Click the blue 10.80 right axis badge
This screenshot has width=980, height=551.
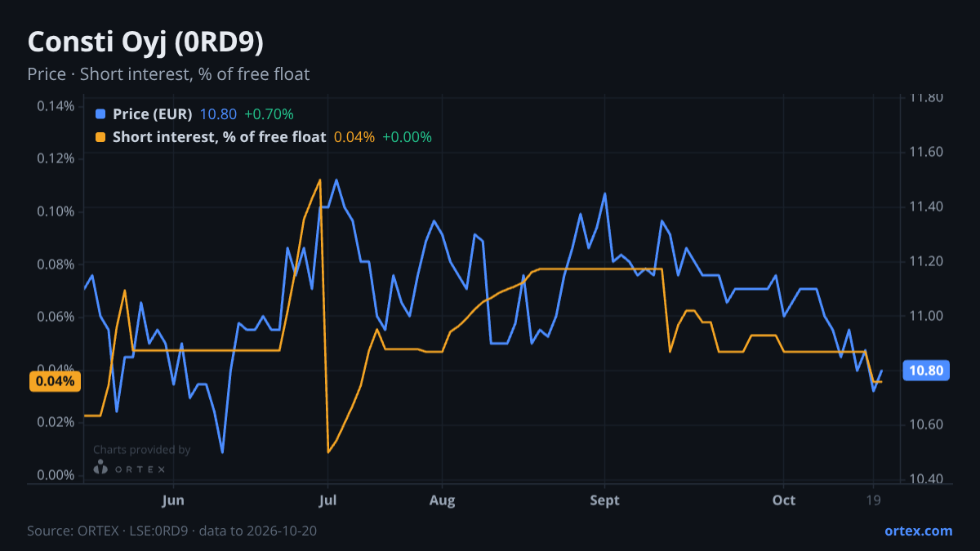926,371
